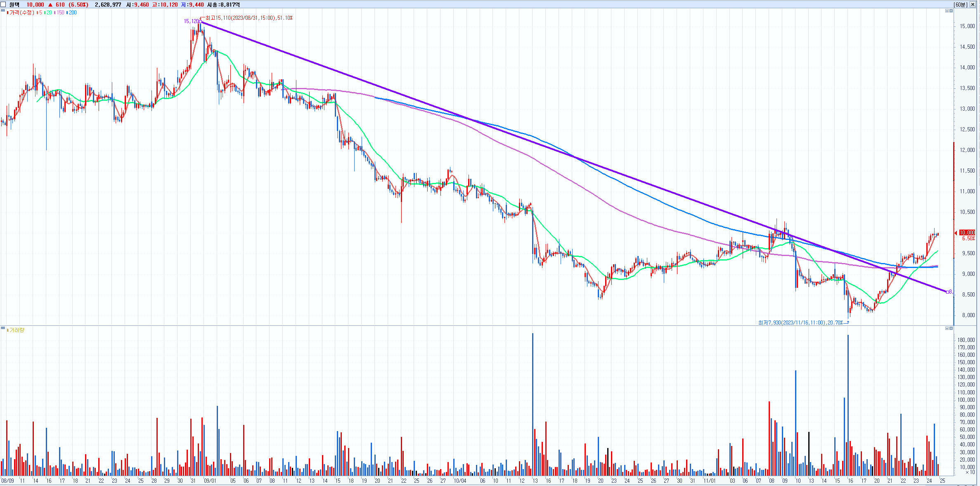Open the [60분] timeframe selector

pyautogui.click(x=960, y=5)
